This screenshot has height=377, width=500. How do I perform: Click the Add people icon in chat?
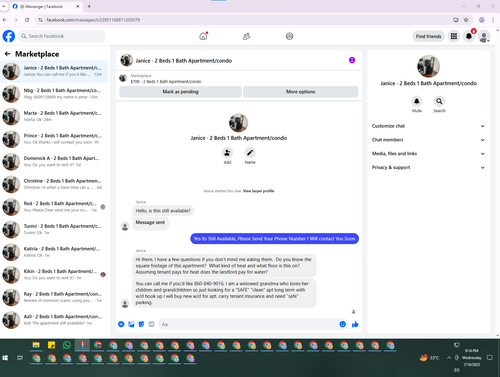[227, 153]
